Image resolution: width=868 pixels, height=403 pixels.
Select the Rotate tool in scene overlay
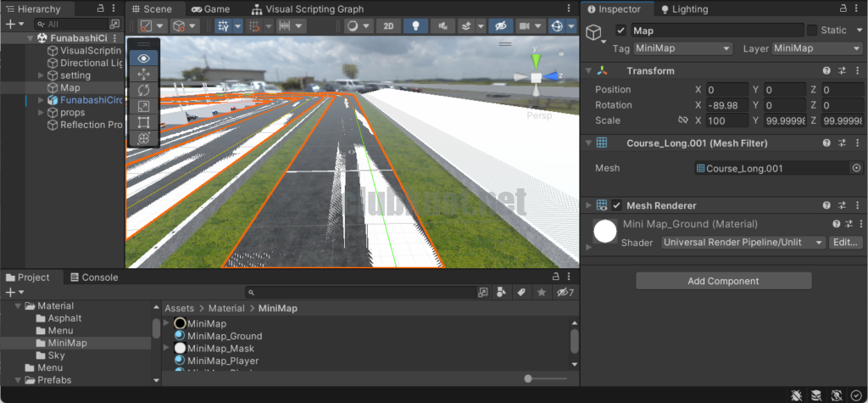coord(143,90)
